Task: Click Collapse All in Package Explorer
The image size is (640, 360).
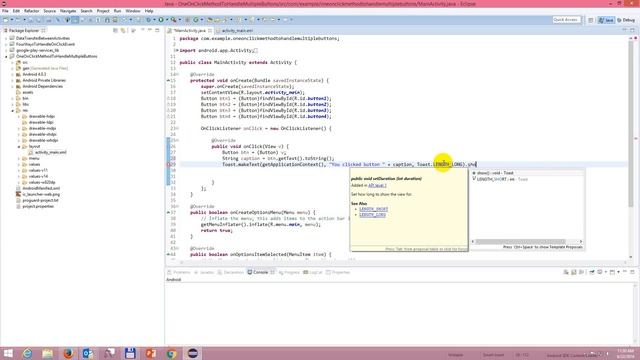Action: click(116, 31)
